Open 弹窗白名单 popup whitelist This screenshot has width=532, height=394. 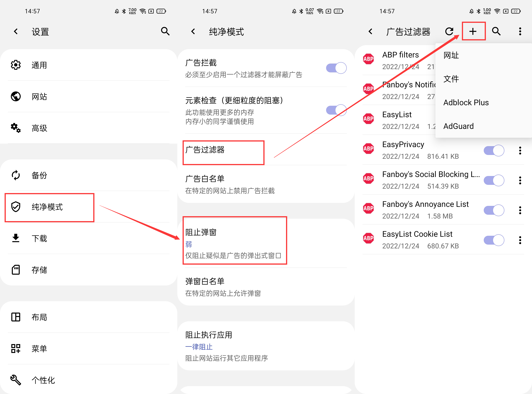266,287
